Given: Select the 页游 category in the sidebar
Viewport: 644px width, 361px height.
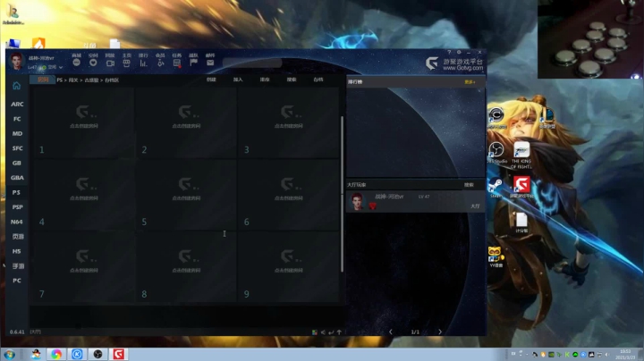Looking at the screenshot, I should 18,237.
